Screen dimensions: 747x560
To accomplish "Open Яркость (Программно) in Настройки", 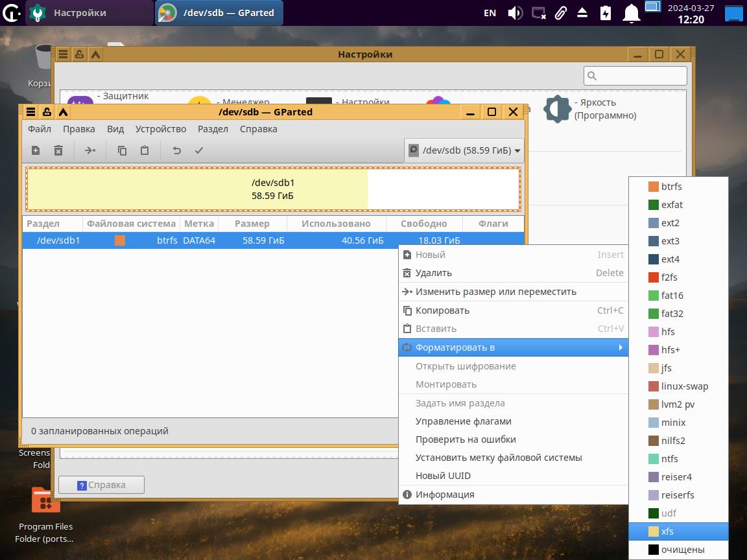I will pos(591,109).
